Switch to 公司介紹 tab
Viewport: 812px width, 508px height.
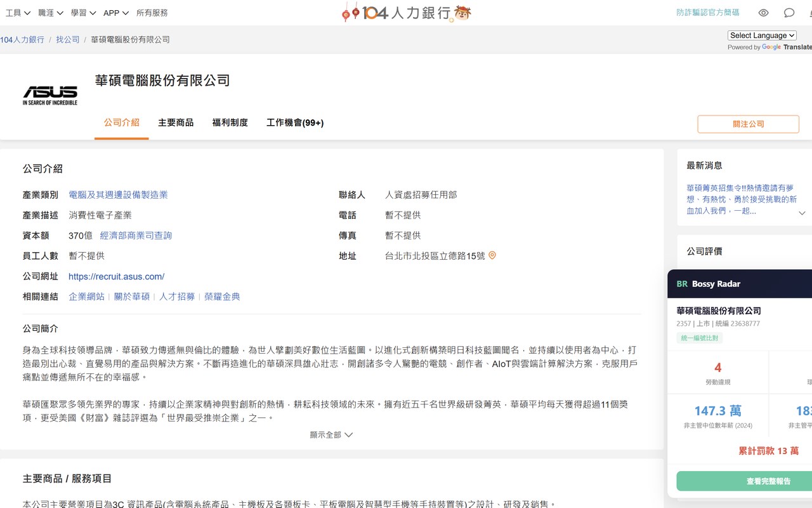[x=122, y=123]
